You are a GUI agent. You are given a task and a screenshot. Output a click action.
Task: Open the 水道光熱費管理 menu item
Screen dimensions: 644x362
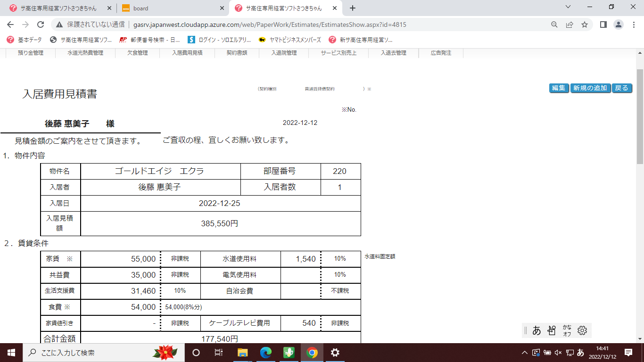[85, 53]
